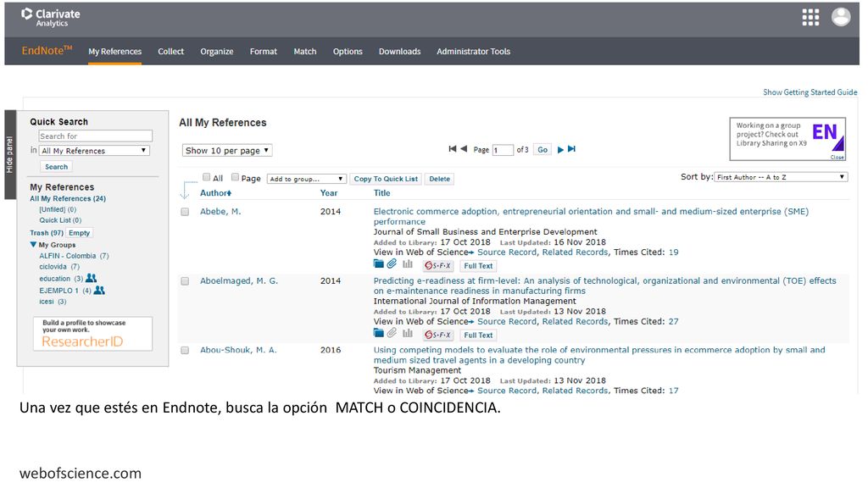Open All My References (24) list
The width and height of the screenshot is (868, 488).
tap(68, 198)
